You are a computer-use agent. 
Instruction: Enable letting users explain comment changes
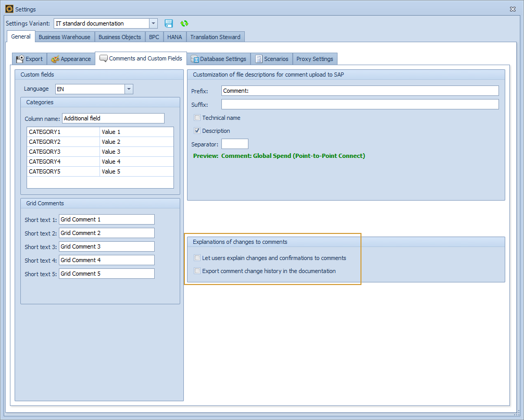click(x=197, y=258)
